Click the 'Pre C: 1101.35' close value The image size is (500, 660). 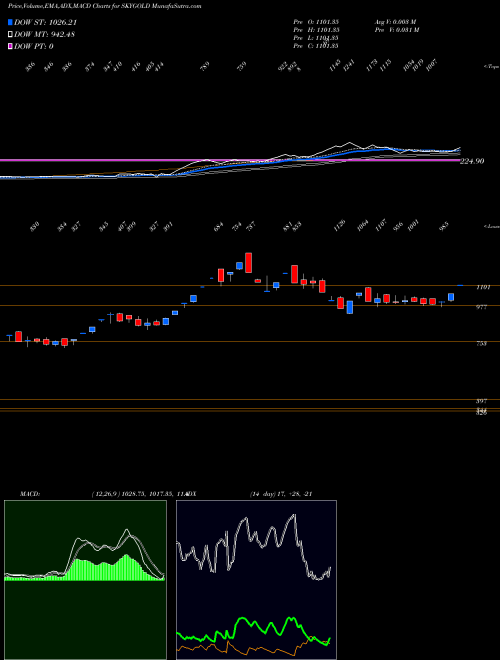tap(316, 46)
